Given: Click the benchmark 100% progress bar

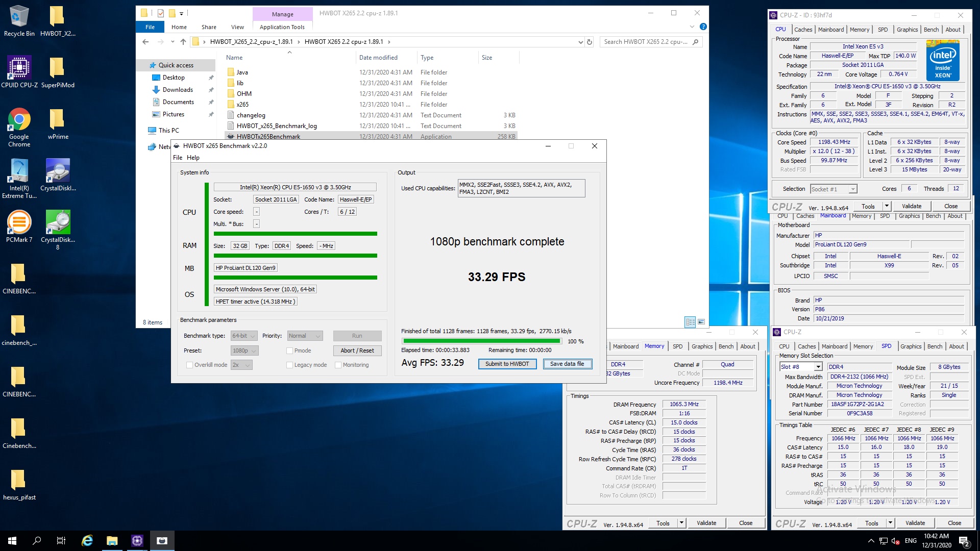Looking at the screenshot, I should (x=482, y=341).
